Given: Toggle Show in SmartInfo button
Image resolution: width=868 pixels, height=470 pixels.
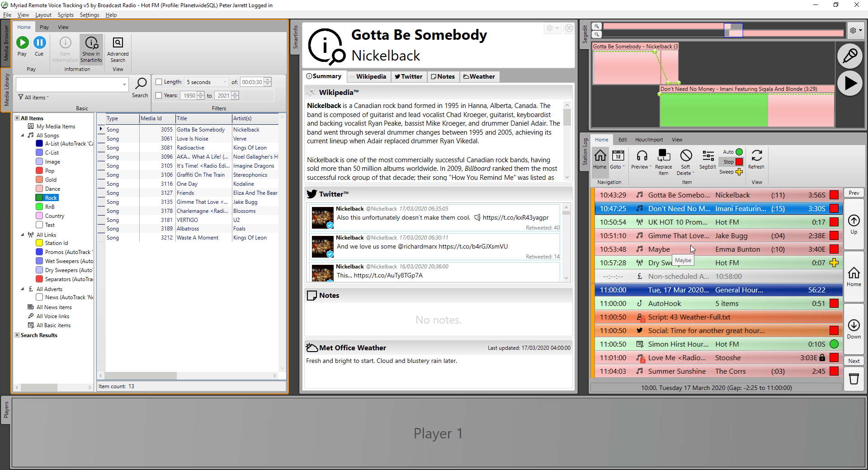Looking at the screenshot, I should 91,49.
